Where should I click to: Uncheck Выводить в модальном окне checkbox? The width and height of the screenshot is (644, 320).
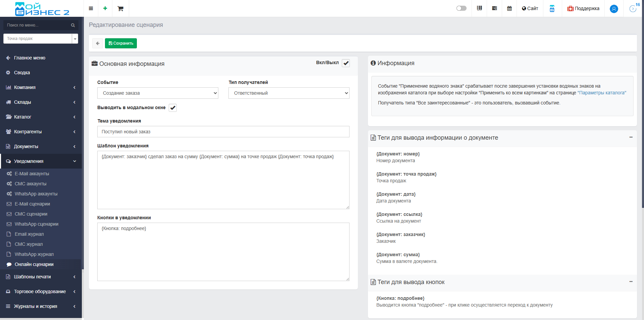[173, 108]
